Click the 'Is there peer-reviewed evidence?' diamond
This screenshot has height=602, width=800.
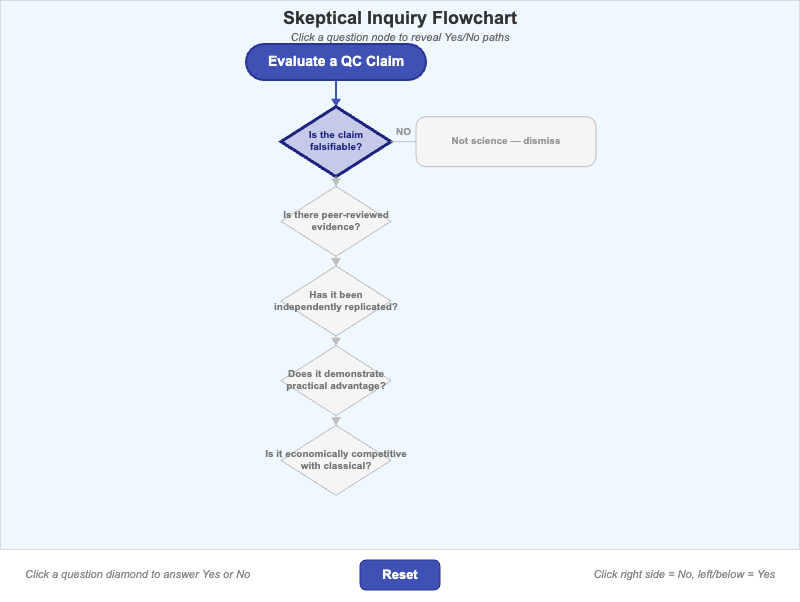coord(335,221)
